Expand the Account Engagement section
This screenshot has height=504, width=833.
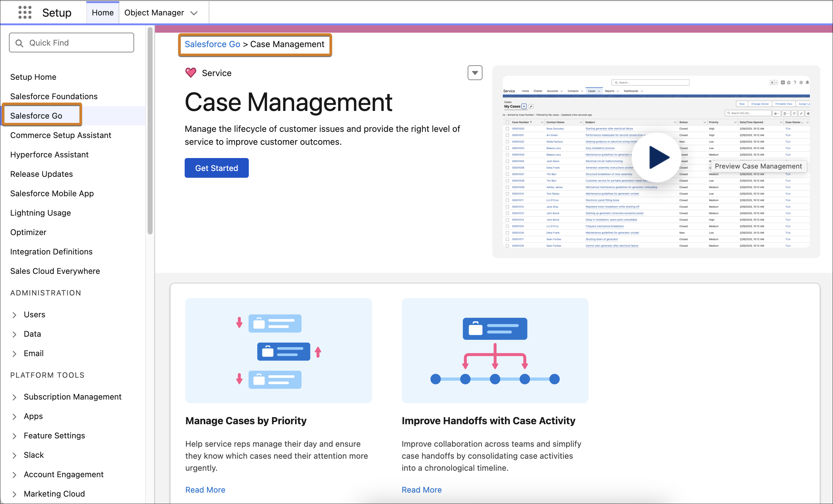pos(14,475)
